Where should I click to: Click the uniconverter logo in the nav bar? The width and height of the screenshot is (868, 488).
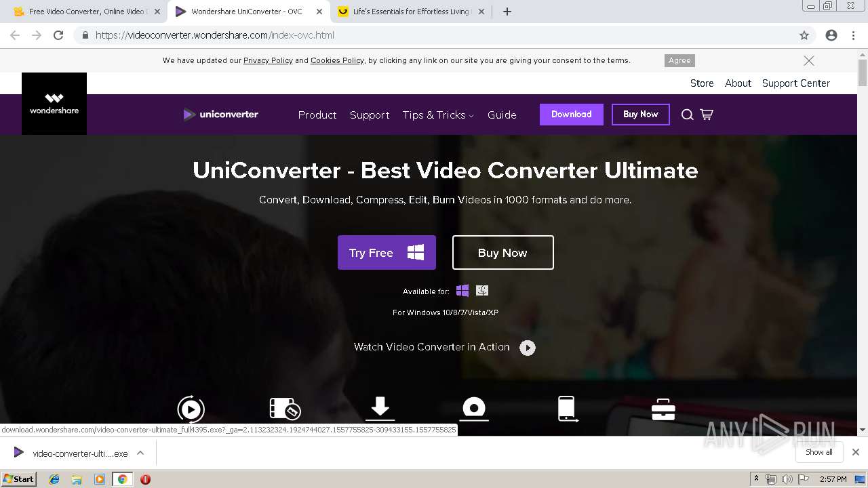pos(220,115)
